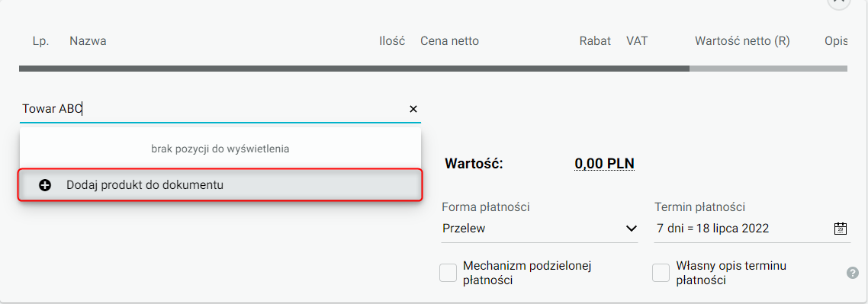Clear the product search field with X icon
The image size is (868, 304).
tap(413, 110)
